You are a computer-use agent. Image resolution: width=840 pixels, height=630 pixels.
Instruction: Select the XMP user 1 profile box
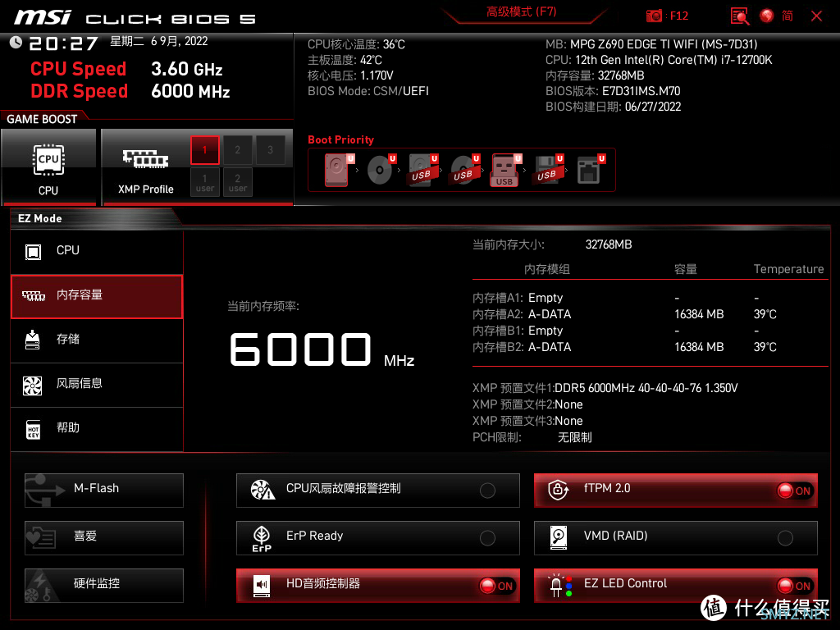click(x=204, y=183)
